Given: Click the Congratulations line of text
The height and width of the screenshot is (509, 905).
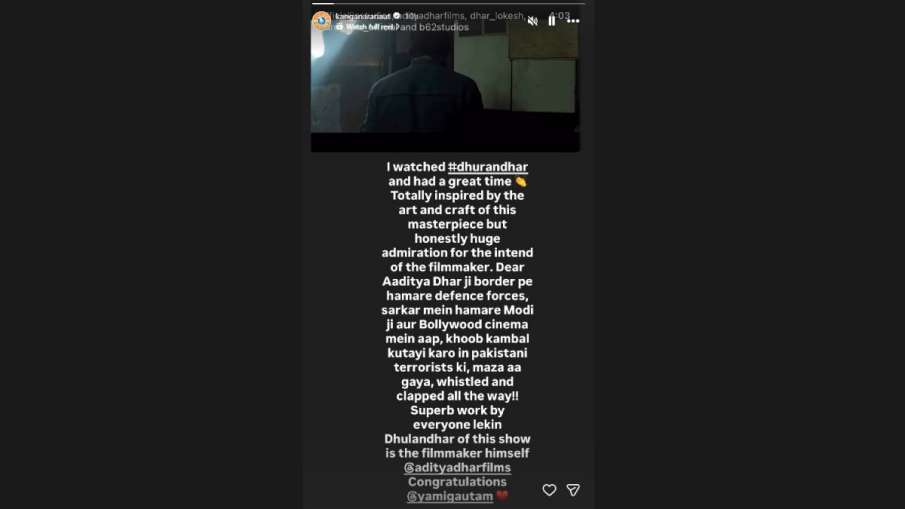Looking at the screenshot, I should pyautogui.click(x=457, y=482).
